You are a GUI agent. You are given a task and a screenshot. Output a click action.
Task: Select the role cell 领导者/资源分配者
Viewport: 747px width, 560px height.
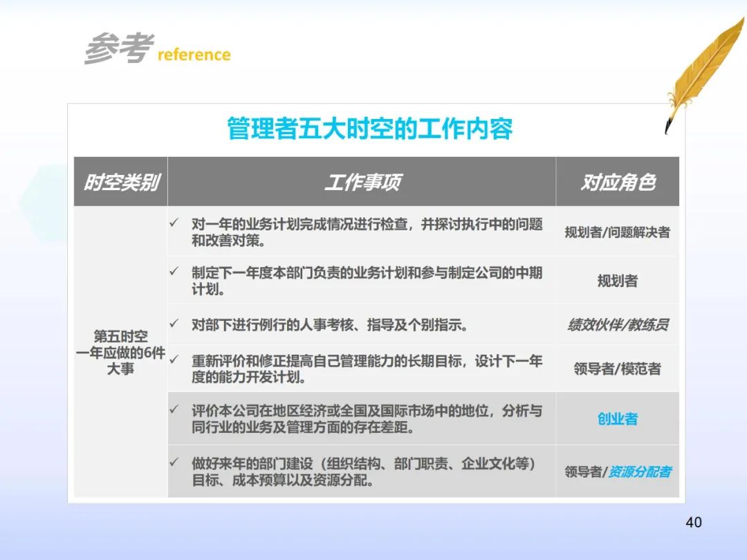(x=618, y=472)
